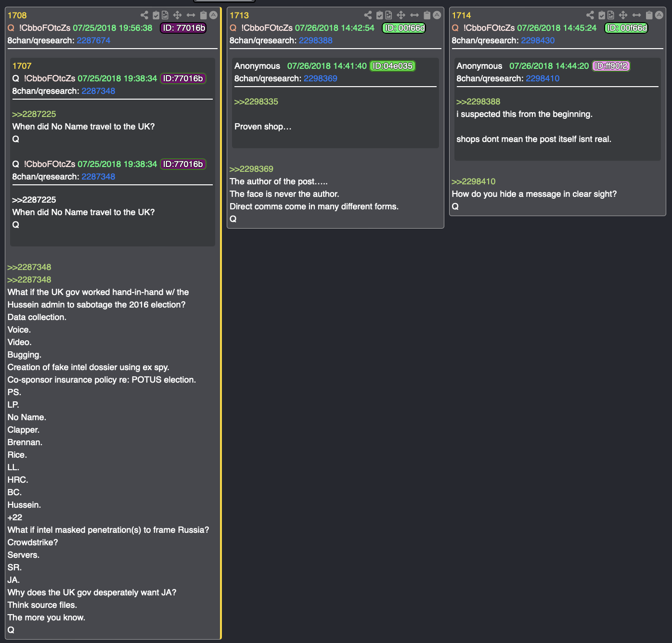Click timestamp 07/26/2018 14:45:24

[x=556, y=28]
